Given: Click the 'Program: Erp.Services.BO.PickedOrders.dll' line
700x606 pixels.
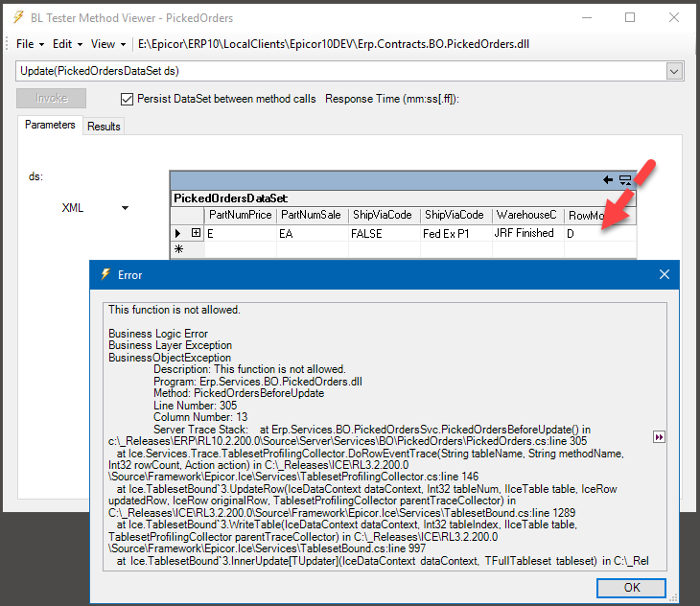Looking at the screenshot, I should click(x=258, y=382).
